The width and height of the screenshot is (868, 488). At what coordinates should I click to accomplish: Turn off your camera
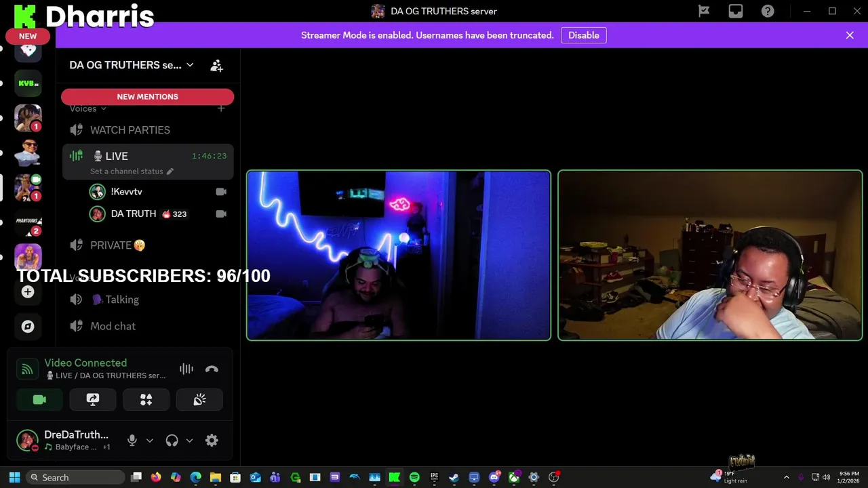click(39, 400)
